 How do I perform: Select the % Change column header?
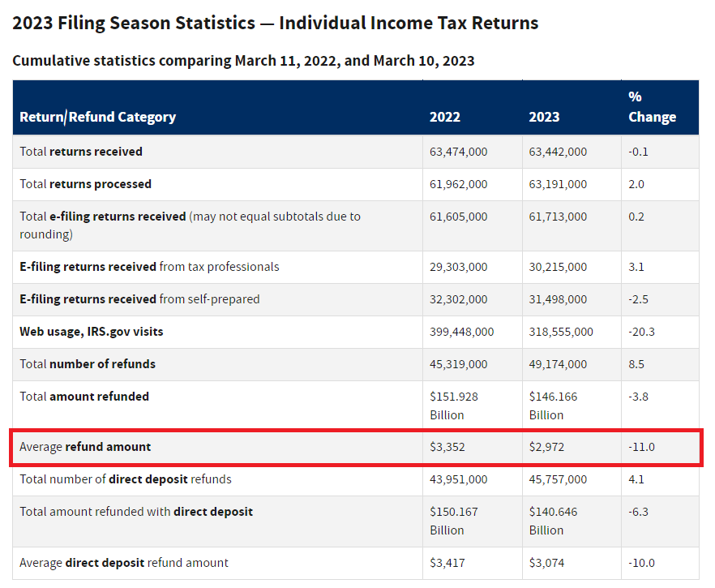[x=652, y=107]
